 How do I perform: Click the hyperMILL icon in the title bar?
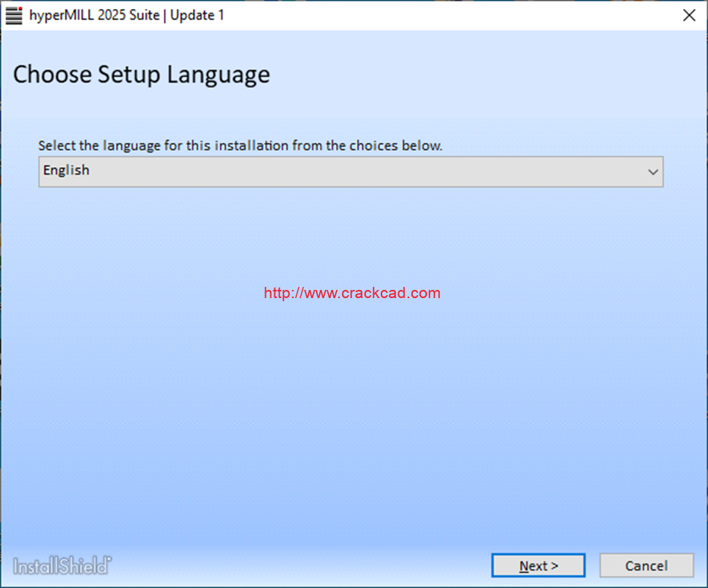click(x=13, y=15)
